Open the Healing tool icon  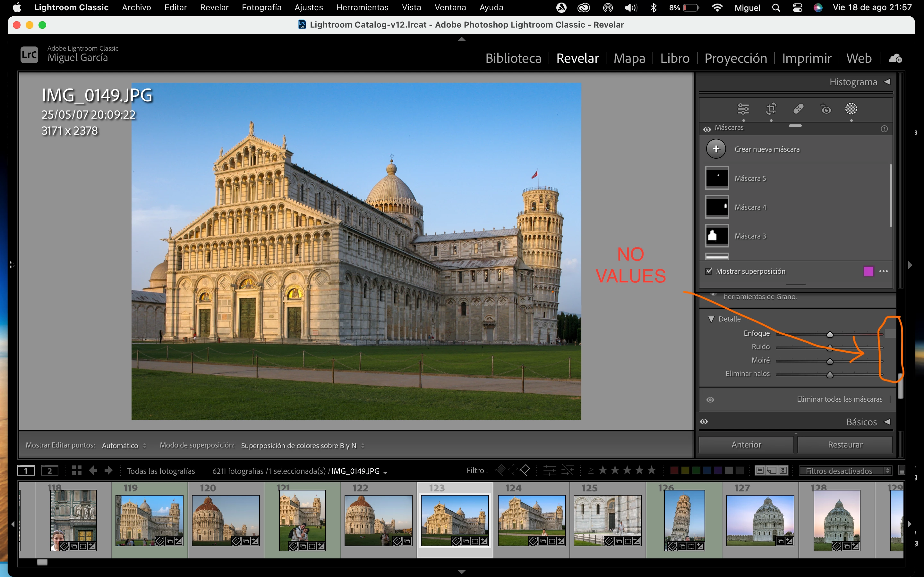798,109
